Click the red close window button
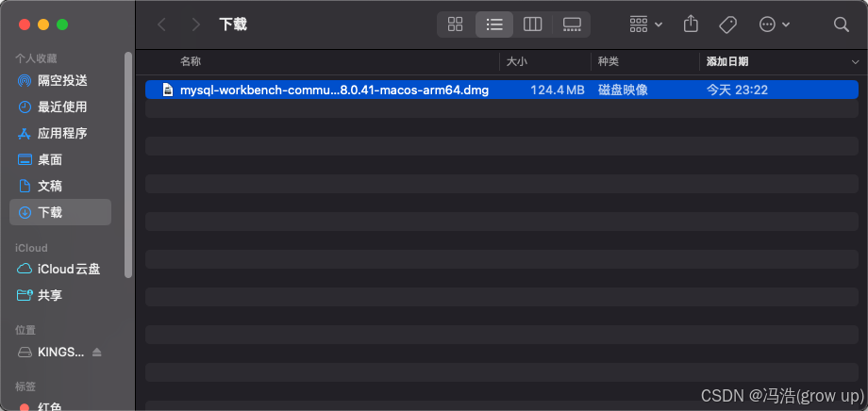 (25, 25)
